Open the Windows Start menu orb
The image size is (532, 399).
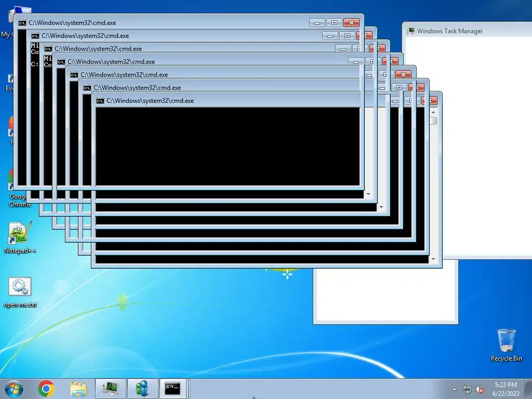(x=14, y=389)
